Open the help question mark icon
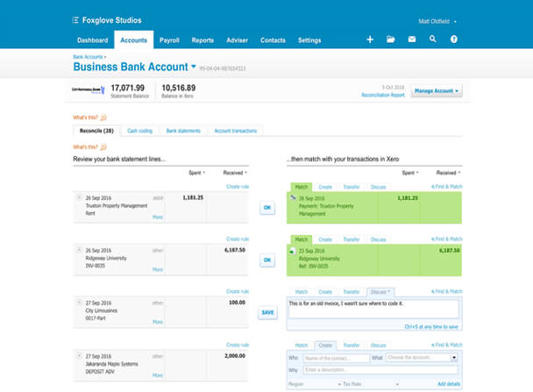This screenshot has height=392, width=533. (453, 39)
